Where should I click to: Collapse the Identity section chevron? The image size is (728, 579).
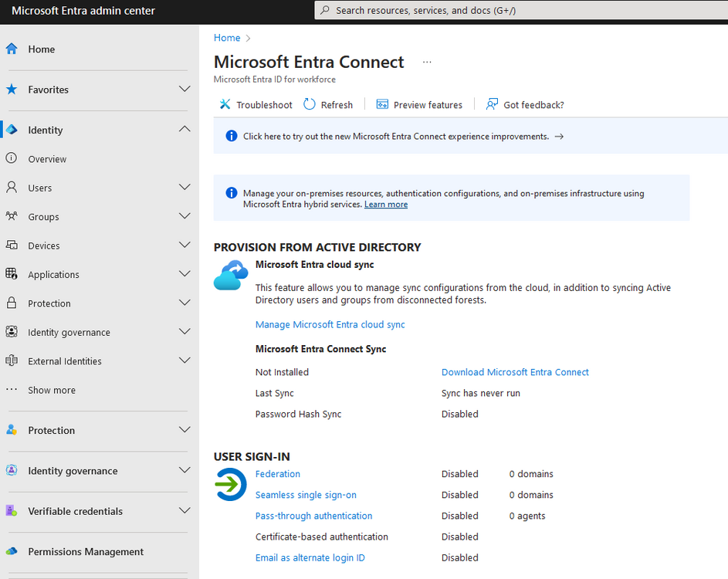tap(185, 129)
